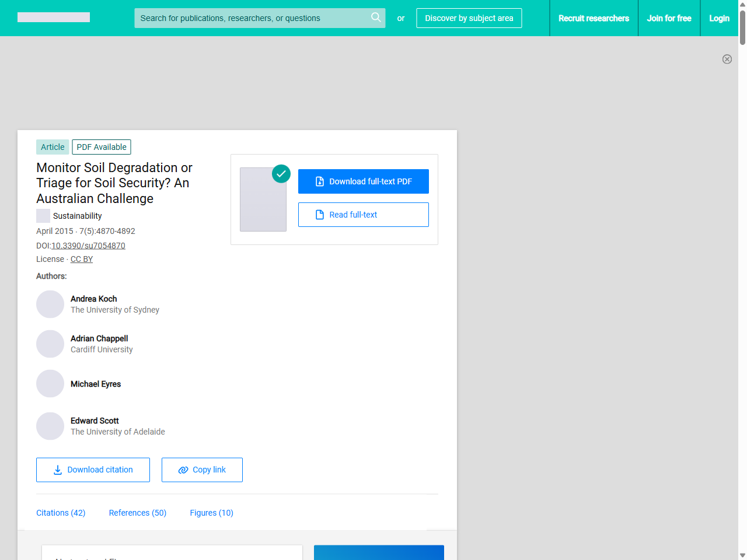The height and width of the screenshot is (560, 747).
Task: Click the article title heading
Action: 114,183
